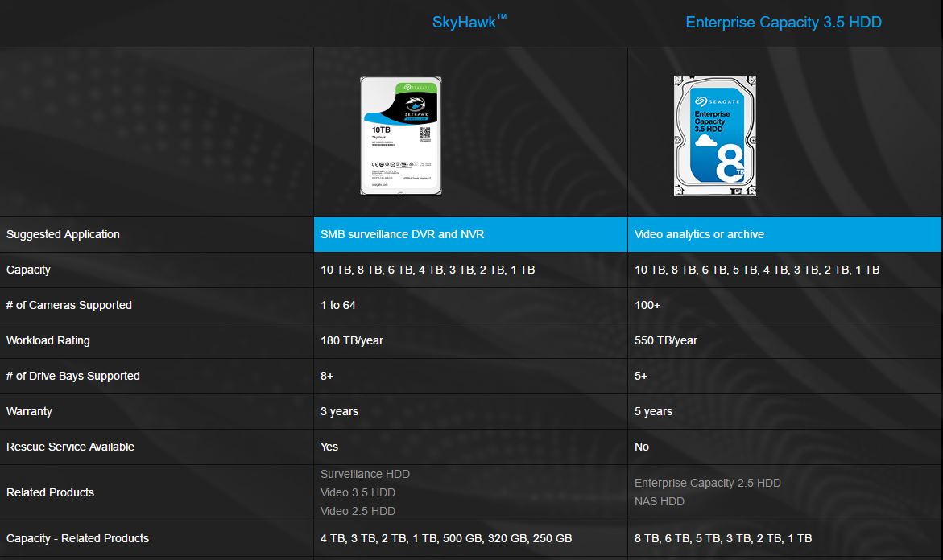Select the '8+' drive bays value
This screenshot has width=943, height=560.
pos(327,376)
